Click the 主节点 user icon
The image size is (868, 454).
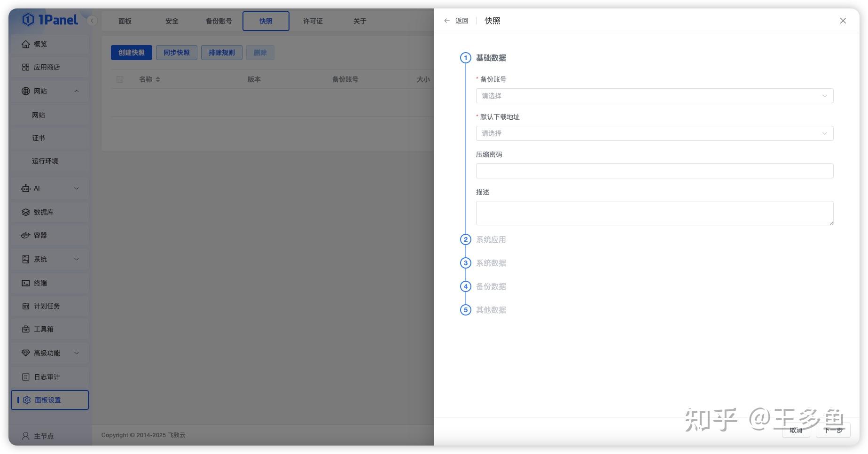[26, 436]
